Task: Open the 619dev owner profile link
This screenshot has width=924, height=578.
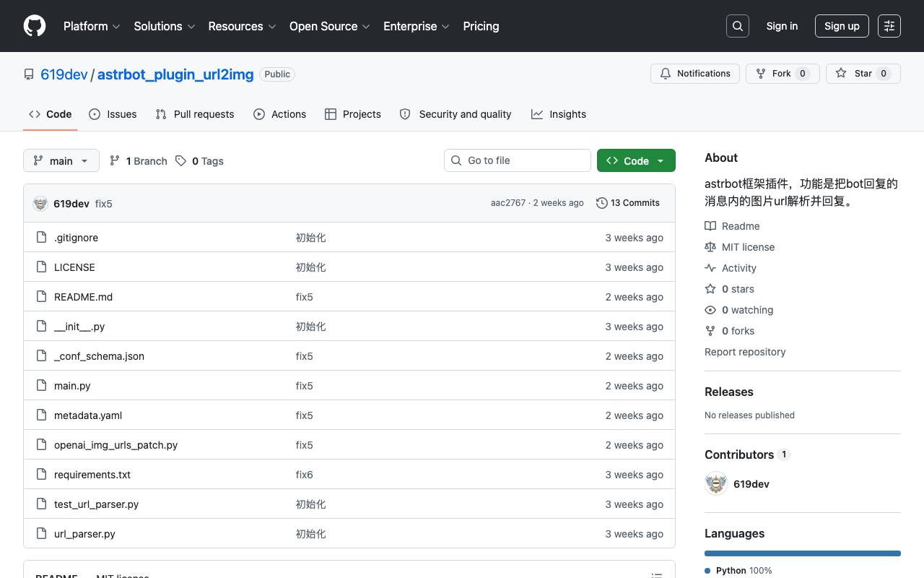Action: click(64, 74)
